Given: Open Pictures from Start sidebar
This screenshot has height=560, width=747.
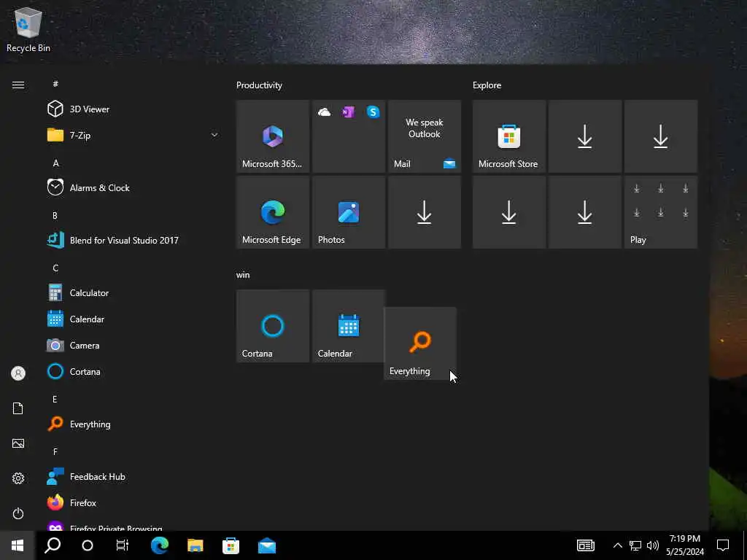Looking at the screenshot, I should click(x=18, y=443).
